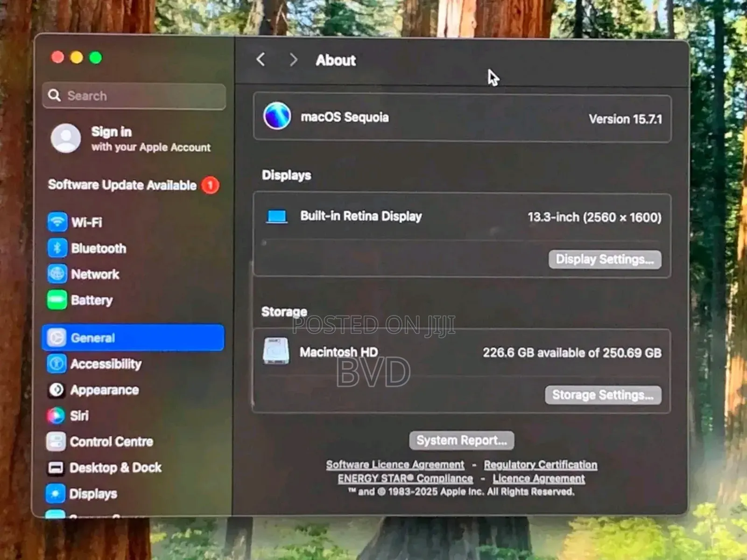The width and height of the screenshot is (747, 560).
Task: Click the Version 15.7.1 text
Action: pyautogui.click(x=626, y=119)
